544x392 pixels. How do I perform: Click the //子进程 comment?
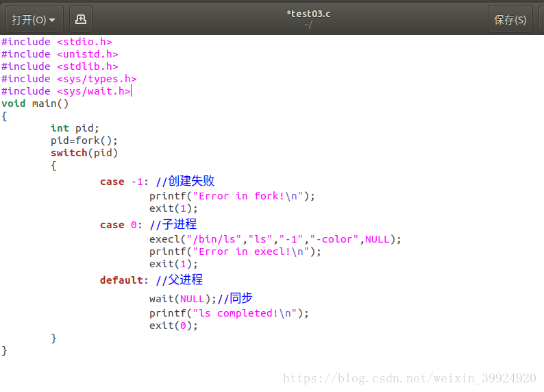click(173, 224)
